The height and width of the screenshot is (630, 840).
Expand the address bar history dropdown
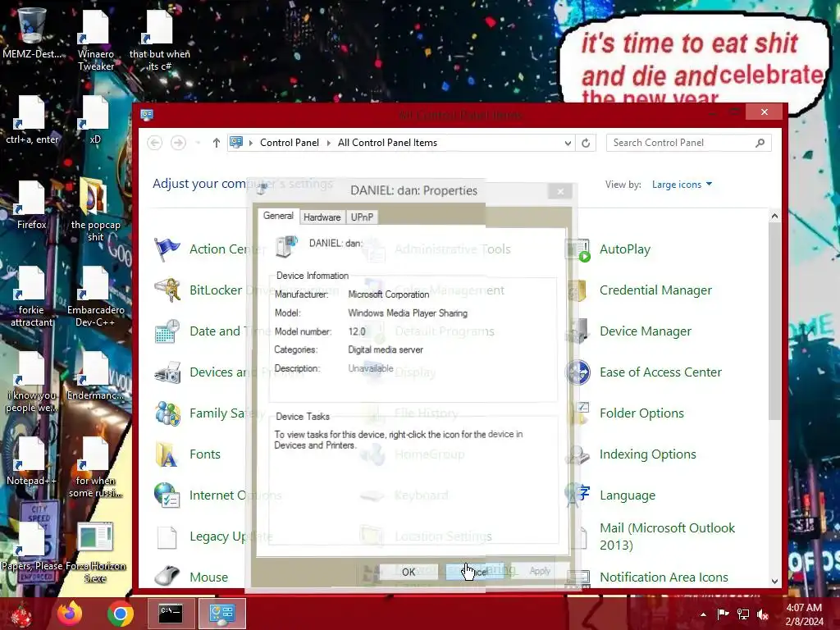[x=568, y=143]
